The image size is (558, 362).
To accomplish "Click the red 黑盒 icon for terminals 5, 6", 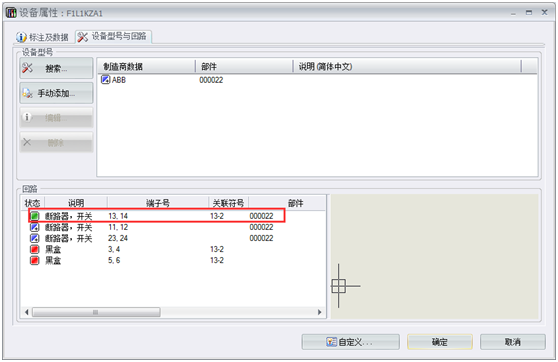I will point(35,260).
